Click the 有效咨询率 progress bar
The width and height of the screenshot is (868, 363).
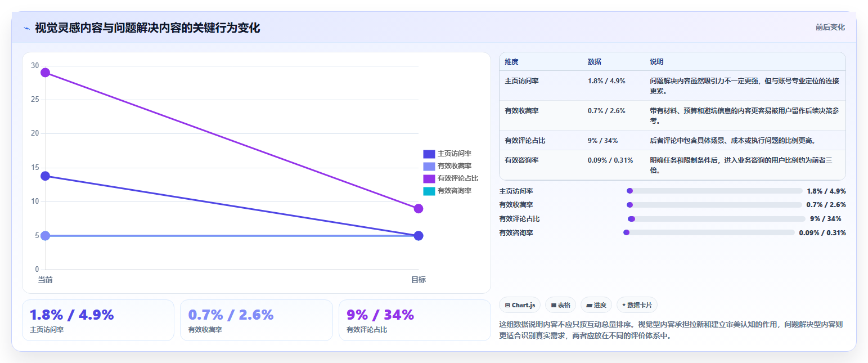709,232
